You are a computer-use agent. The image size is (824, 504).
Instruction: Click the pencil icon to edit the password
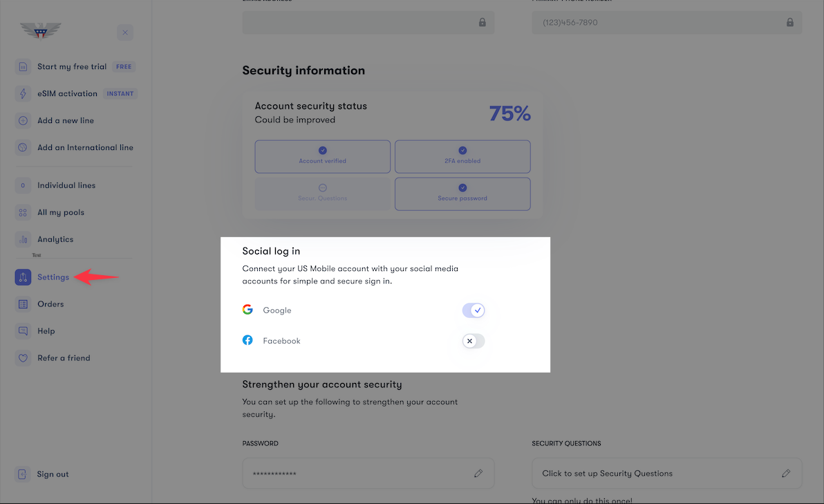coord(478,473)
